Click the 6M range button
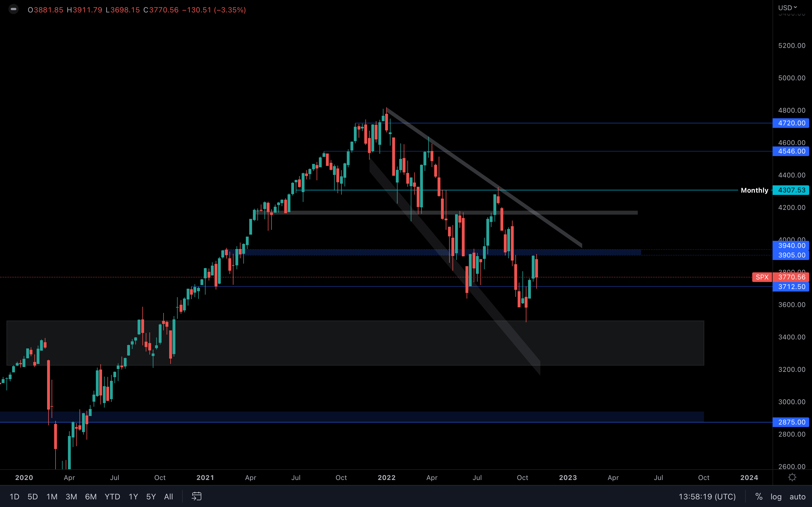The image size is (812, 507). coord(91,497)
